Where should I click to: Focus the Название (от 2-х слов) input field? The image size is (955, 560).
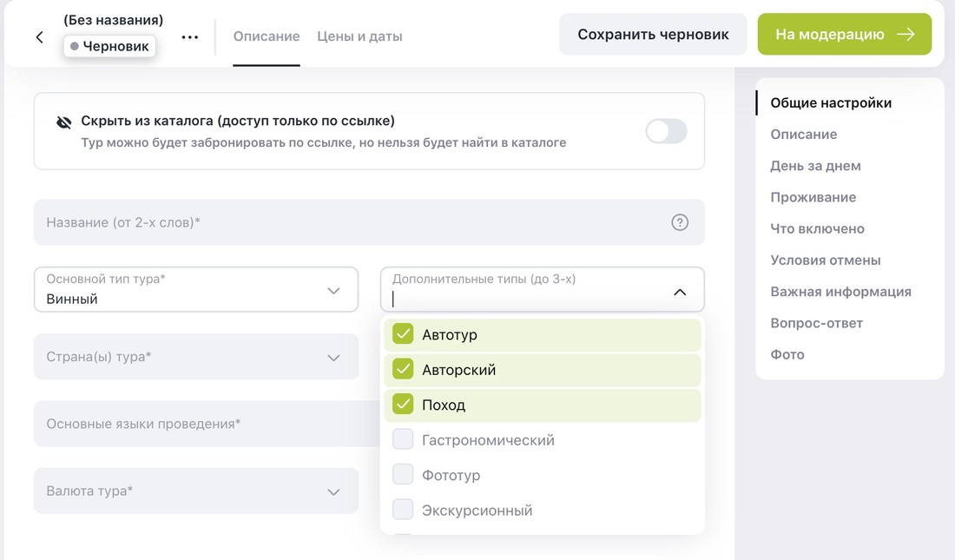coord(369,222)
